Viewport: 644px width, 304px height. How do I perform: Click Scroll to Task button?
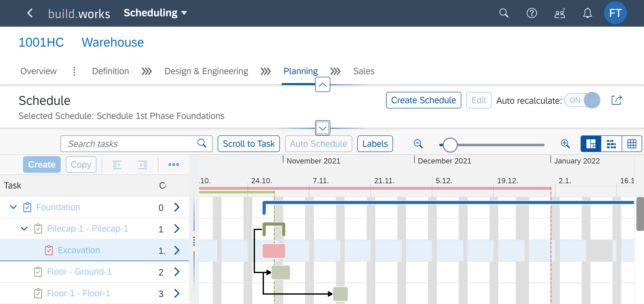tap(249, 144)
